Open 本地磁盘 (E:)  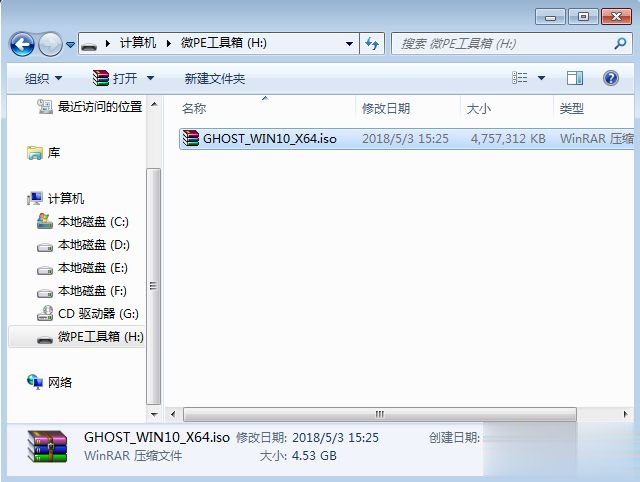(93, 268)
